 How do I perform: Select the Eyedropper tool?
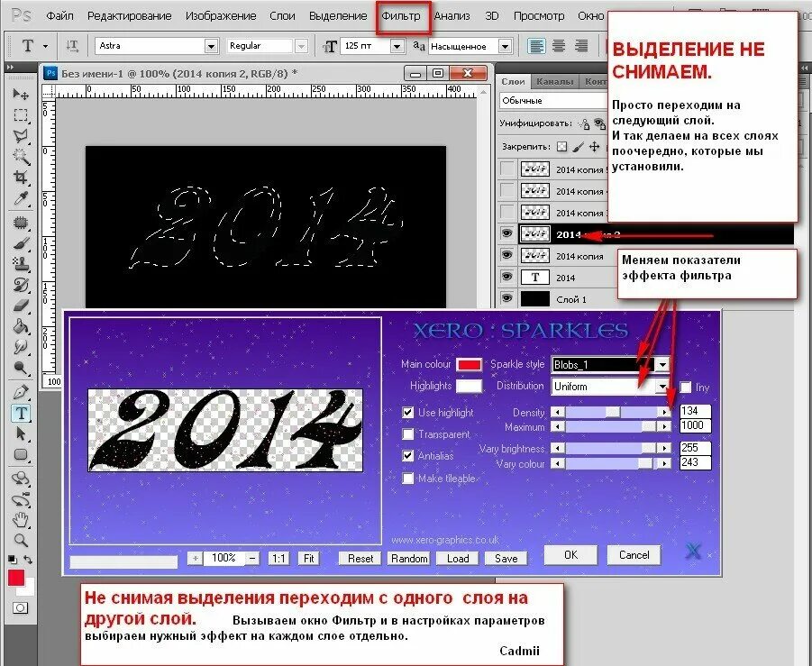(x=21, y=198)
